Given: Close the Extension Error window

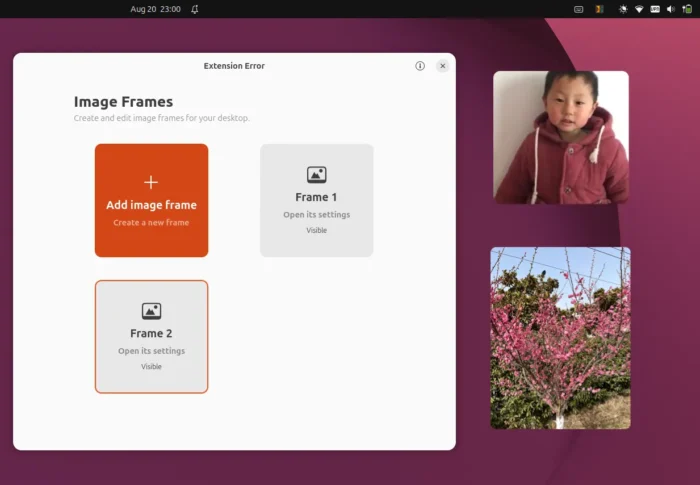Looking at the screenshot, I should coord(442,66).
